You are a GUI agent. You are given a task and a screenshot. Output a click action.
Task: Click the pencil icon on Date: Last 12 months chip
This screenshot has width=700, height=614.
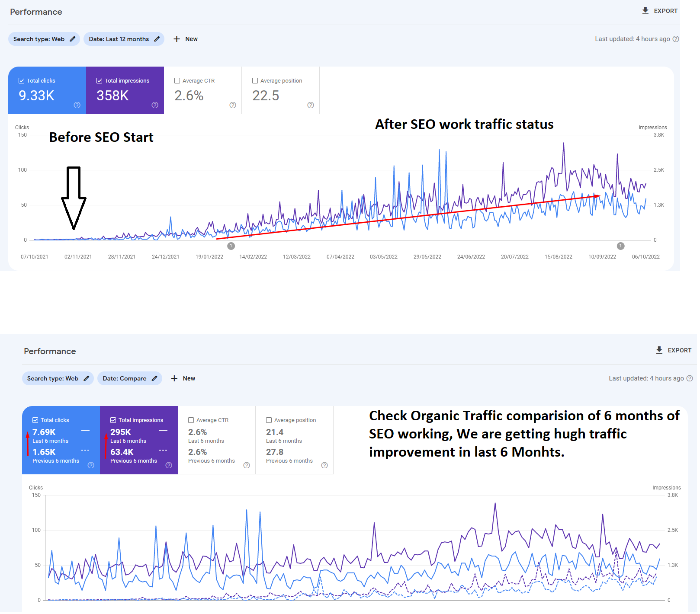156,39
